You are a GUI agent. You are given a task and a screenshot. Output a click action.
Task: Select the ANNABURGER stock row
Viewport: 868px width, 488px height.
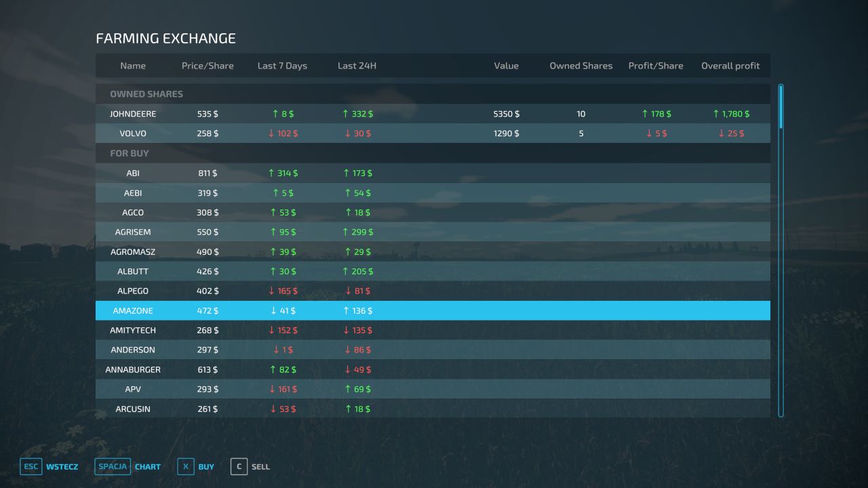coord(433,369)
